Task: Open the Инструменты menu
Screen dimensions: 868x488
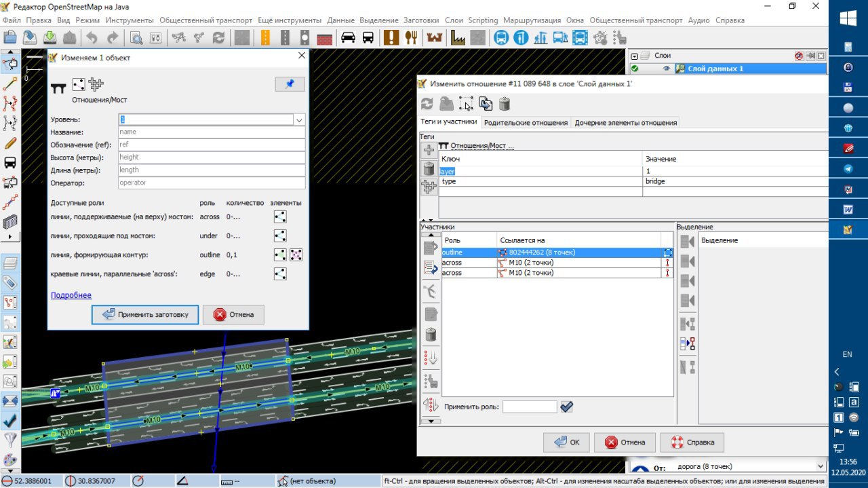Action: click(129, 20)
